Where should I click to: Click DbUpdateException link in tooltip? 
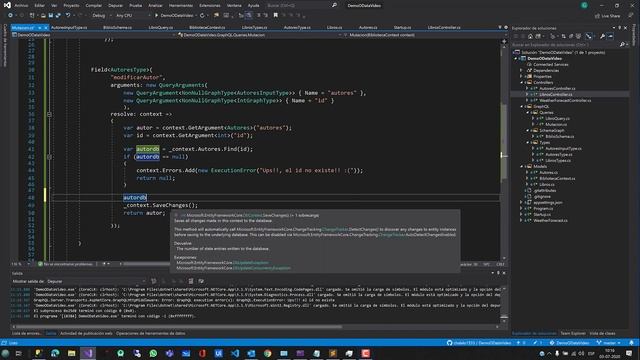pos(251,263)
